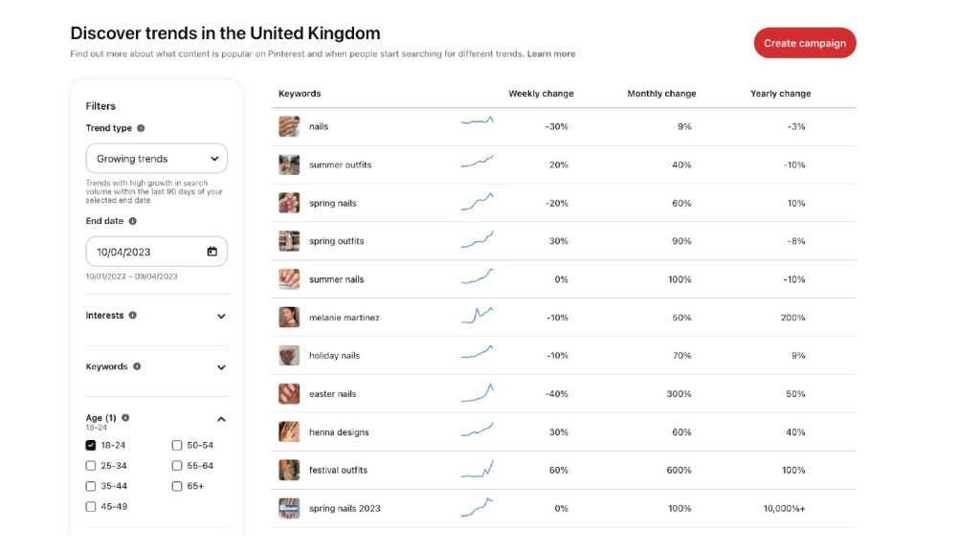Open the easter nails keyword thumbnail
The image size is (980, 551).
289,393
